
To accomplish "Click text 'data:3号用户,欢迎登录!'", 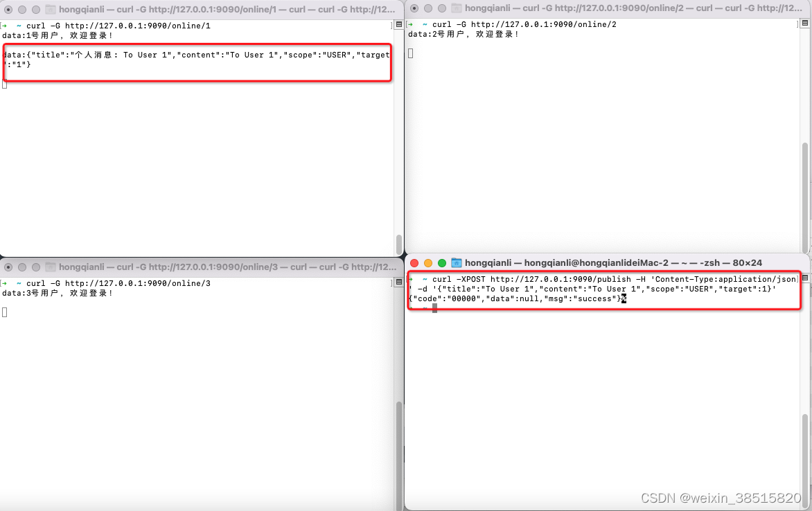I will point(58,293).
